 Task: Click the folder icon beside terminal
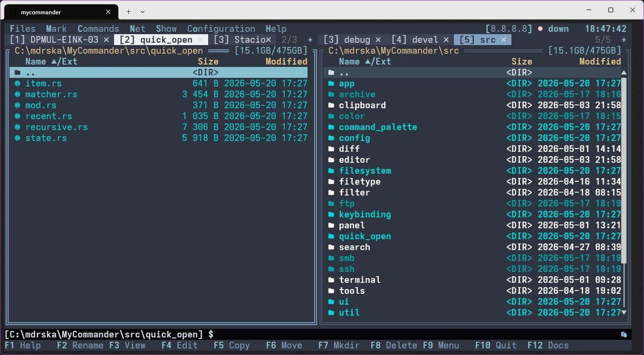click(331, 280)
